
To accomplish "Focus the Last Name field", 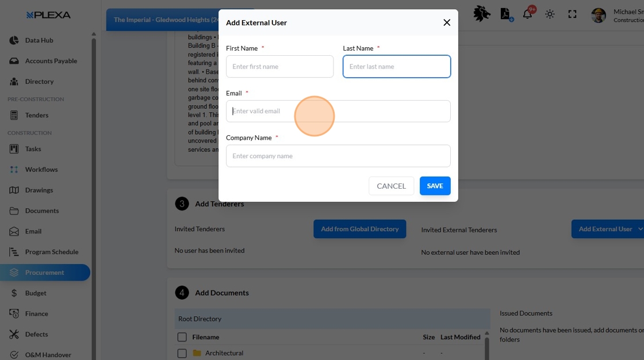I will (x=397, y=67).
